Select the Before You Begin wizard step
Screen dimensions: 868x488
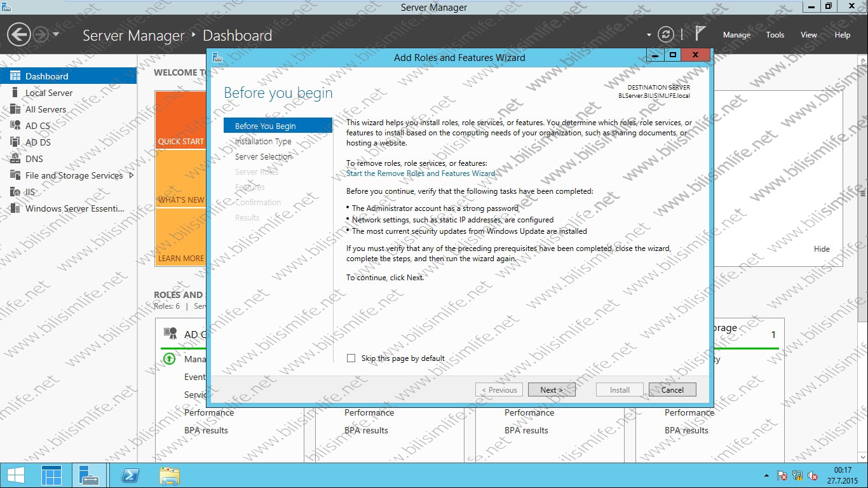(278, 126)
